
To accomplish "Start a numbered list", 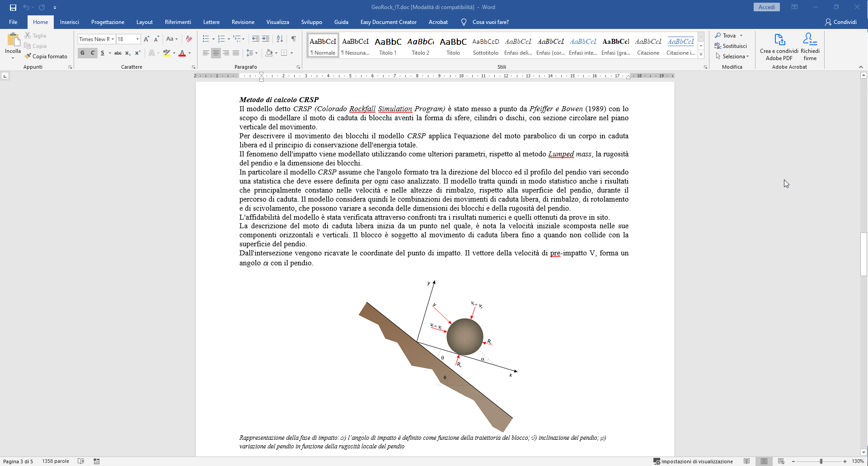I will tap(221, 39).
